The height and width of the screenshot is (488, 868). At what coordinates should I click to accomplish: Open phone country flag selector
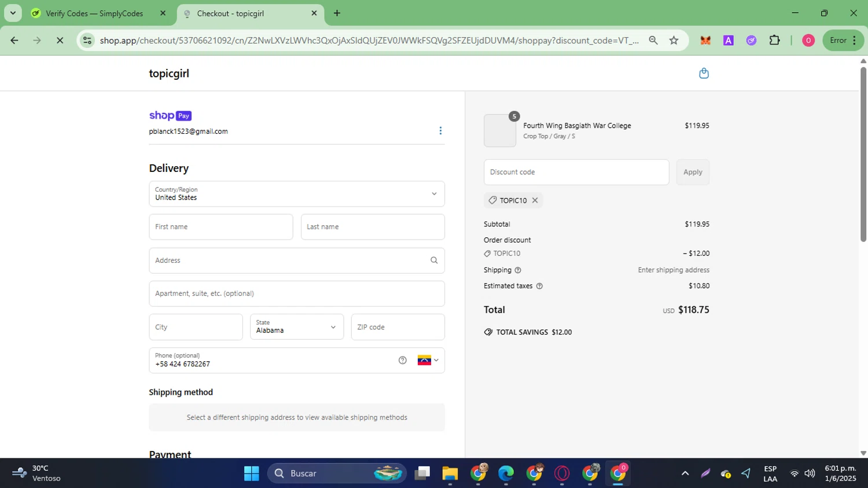click(428, 360)
